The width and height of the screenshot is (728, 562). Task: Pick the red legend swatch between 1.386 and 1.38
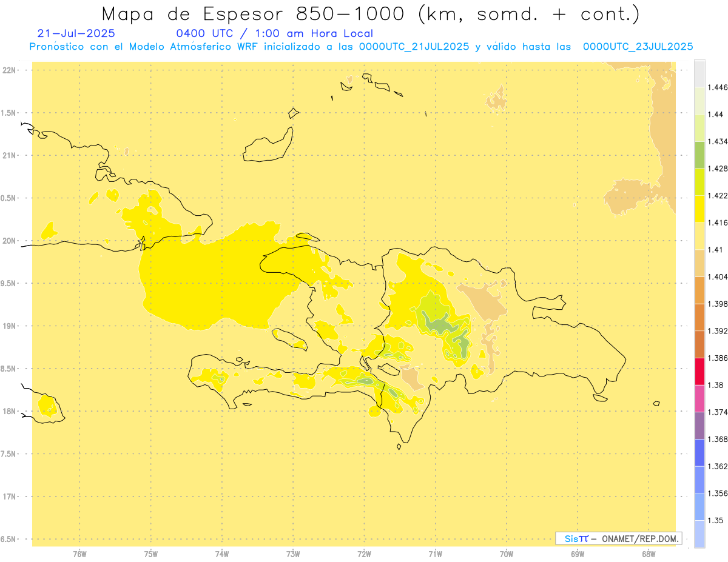tap(699, 371)
